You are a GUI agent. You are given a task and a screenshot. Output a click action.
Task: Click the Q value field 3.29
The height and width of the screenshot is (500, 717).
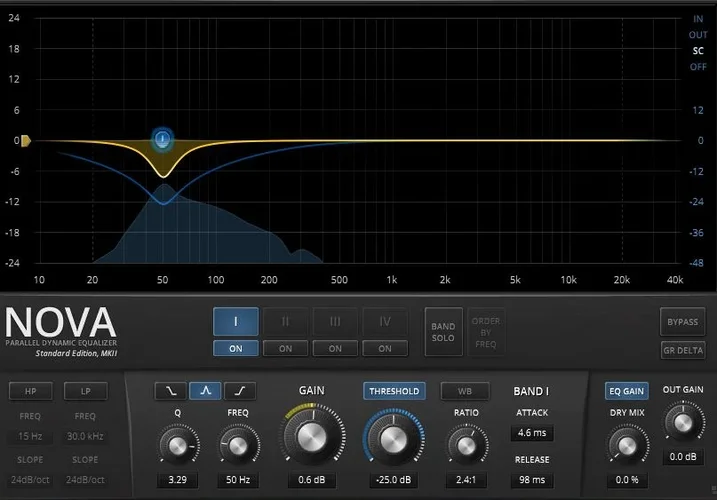click(177, 479)
